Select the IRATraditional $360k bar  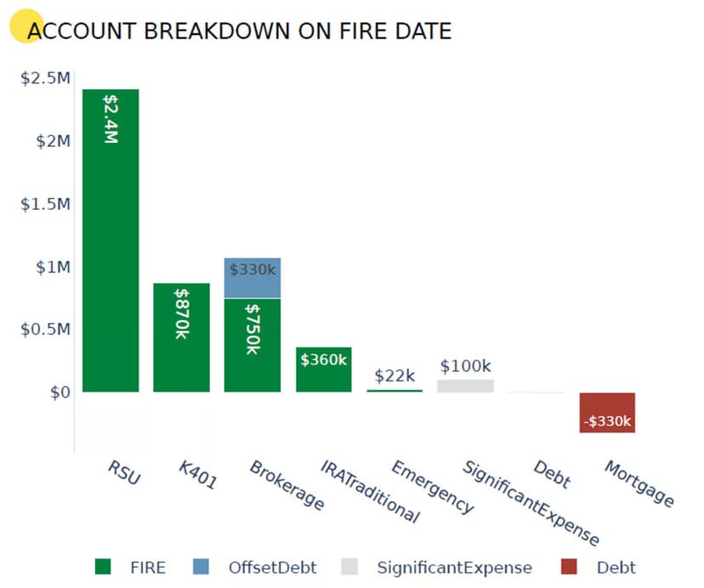pyautogui.click(x=323, y=370)
